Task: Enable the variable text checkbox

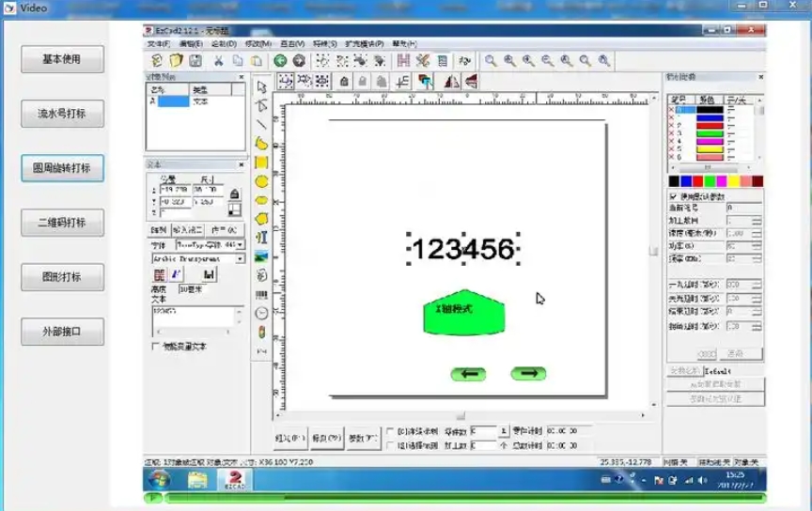Action: coord(156,347)
